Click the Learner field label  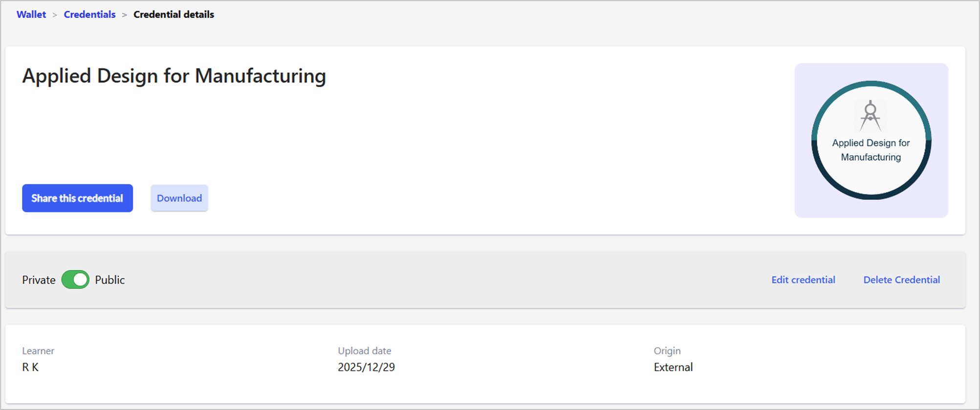(38, 351)
